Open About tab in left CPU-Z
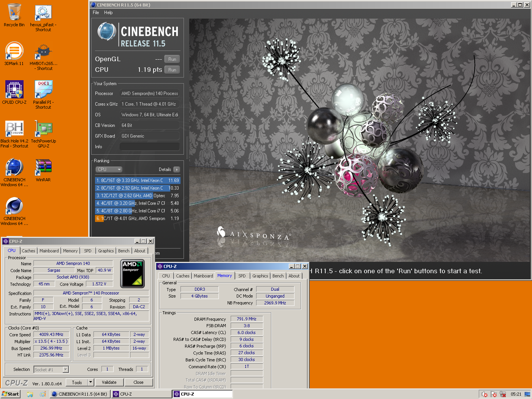Viewport: 532px width, 399px height. coord(139,251)
